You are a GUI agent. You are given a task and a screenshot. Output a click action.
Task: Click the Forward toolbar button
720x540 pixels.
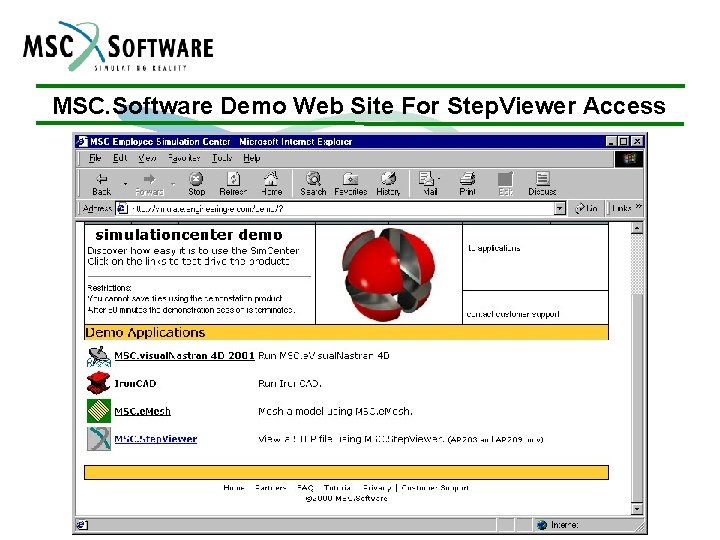point(149,184)
